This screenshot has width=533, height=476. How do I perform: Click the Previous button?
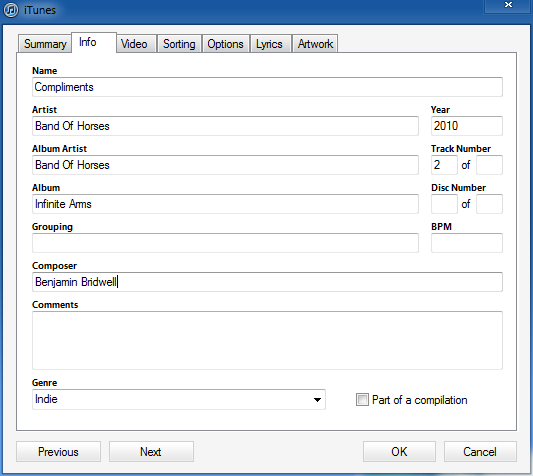[x=58, y=452]
